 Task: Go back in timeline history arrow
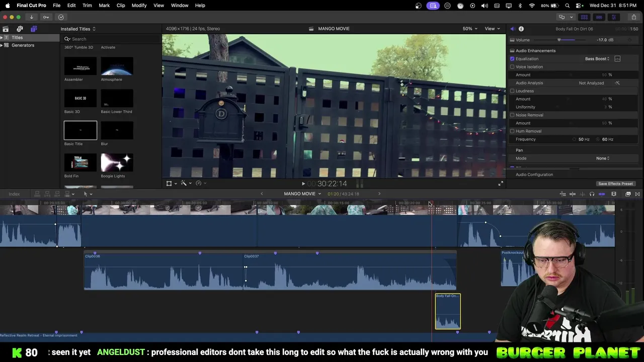pos(262,194)
